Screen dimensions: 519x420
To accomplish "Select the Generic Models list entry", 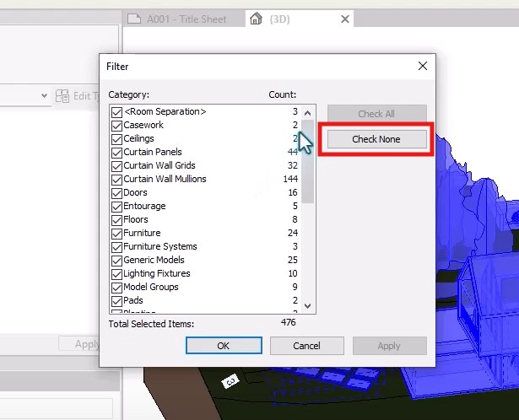I will click(154, 260).
